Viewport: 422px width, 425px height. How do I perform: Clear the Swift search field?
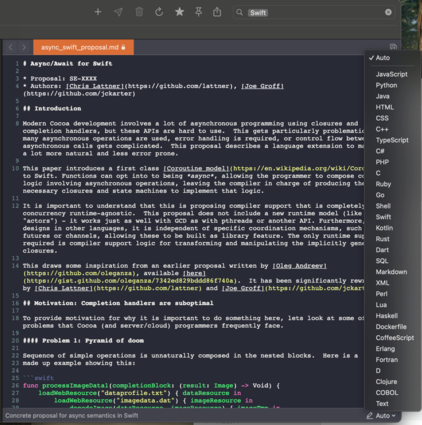pyautogui.click(x=388, y=12)
